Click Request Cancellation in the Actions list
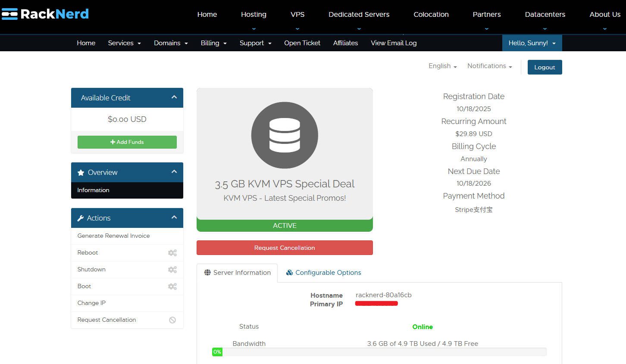626x364 pixels. click(127, 320)
